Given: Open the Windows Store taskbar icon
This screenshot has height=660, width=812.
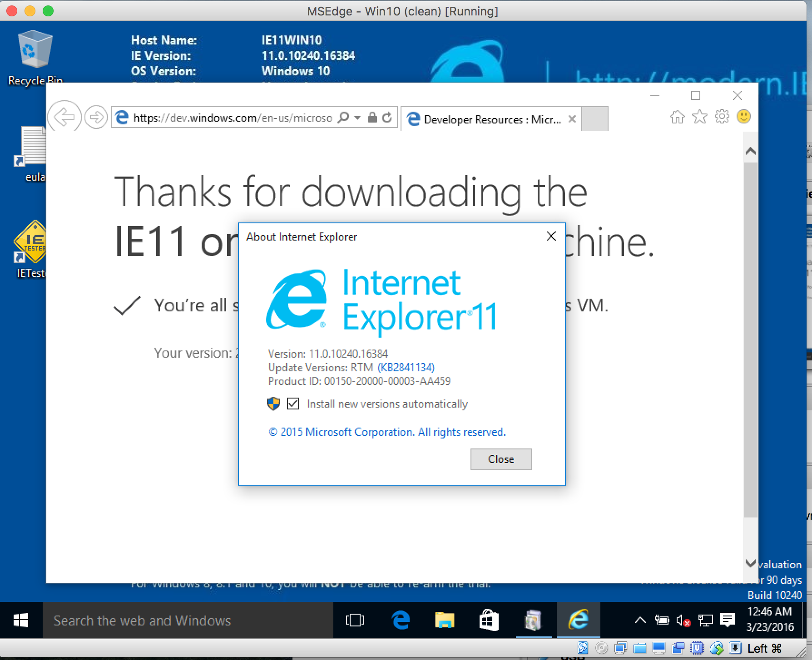Looking at the screenshot, I should click(489, 620).
